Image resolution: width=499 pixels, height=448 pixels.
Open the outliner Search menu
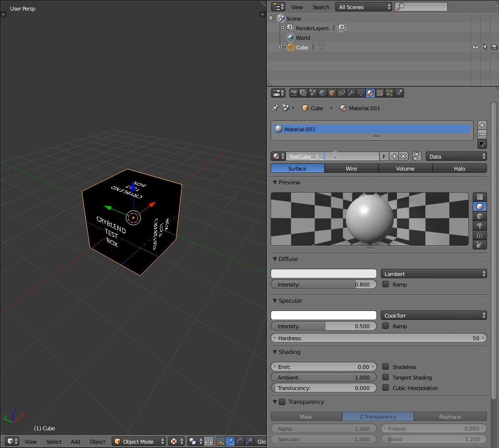[321, 7]
